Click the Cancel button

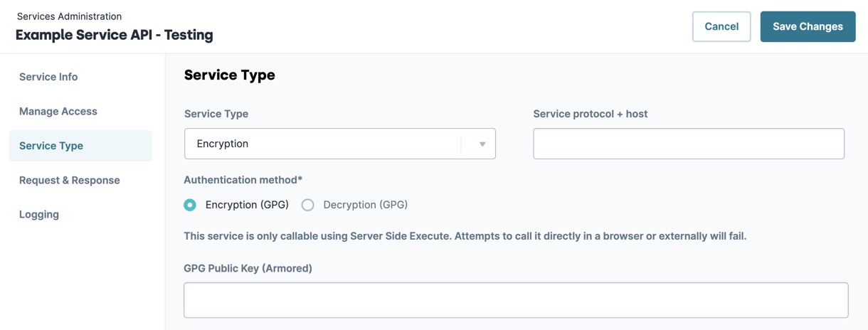point(721,26)
